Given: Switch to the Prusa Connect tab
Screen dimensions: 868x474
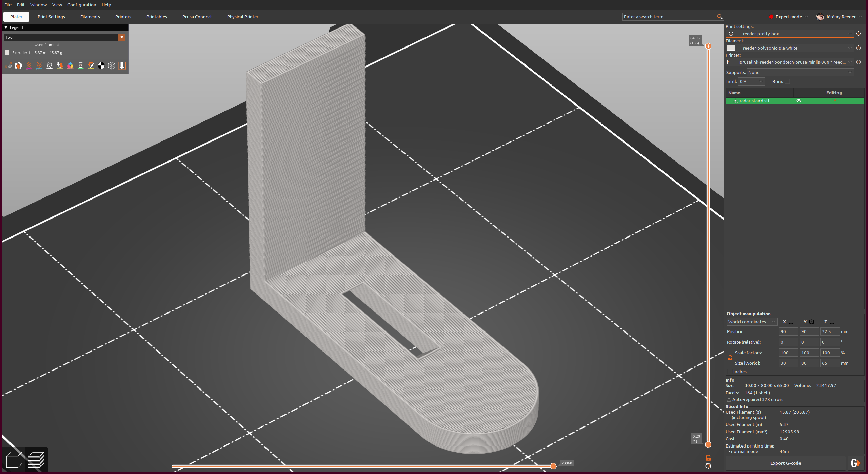Looking at the screenshot, I should click(x=197, y=17).
